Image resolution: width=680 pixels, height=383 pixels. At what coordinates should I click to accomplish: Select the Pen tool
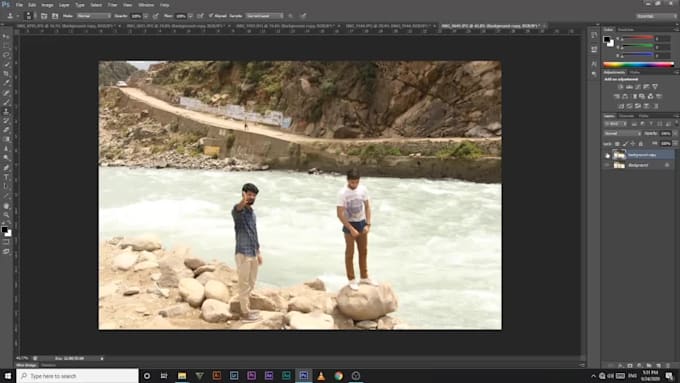click(6, 168)
